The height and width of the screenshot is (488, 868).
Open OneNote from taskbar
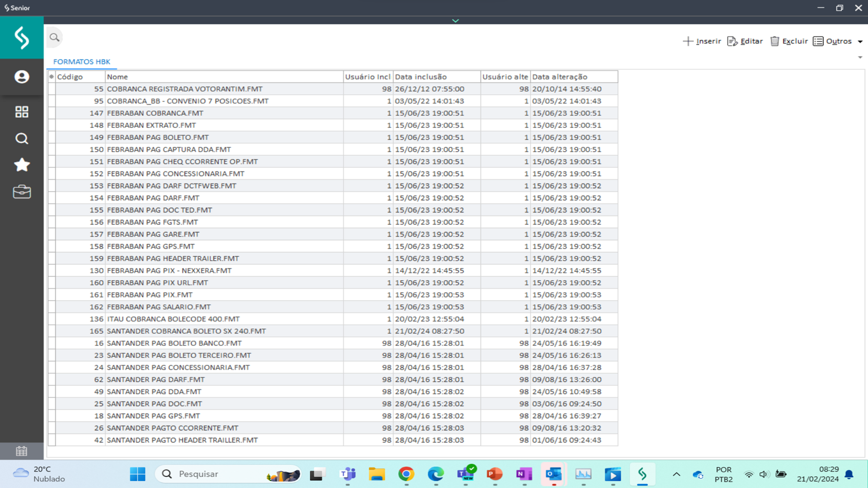click(524, 474)
